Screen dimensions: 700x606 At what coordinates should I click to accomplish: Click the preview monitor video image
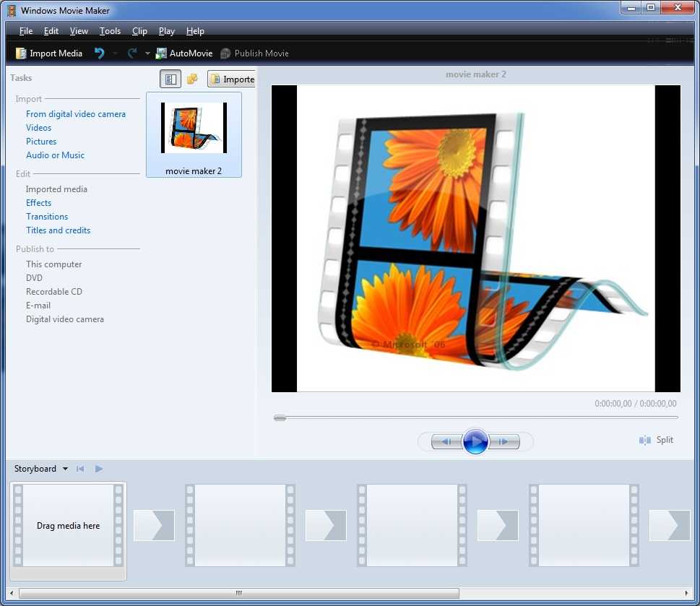(476, 239)
